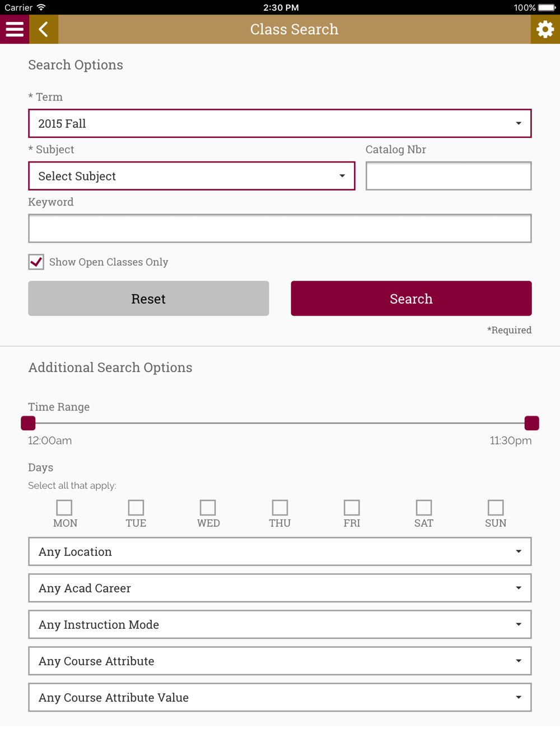Tap the Wi-Fi icon in status bar
The width and height of the screenshot is (560, 747).
(41, 7)
